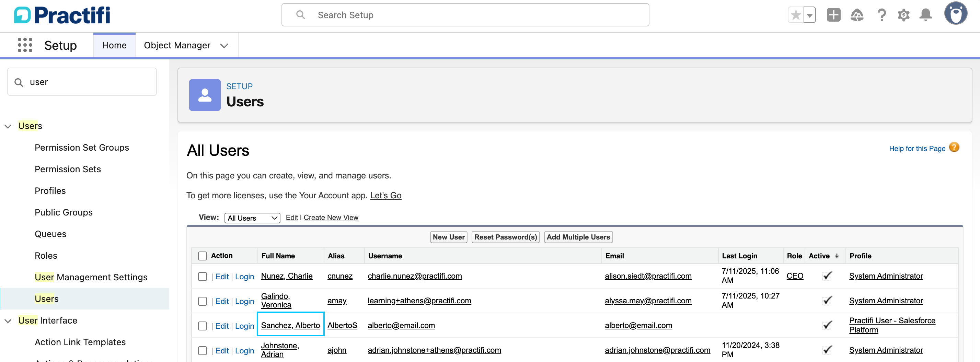The height and width of the screenshot is (362, 980).
Task: Check the Johnstone, Adrian row checkbox
Action: (203, 351)
